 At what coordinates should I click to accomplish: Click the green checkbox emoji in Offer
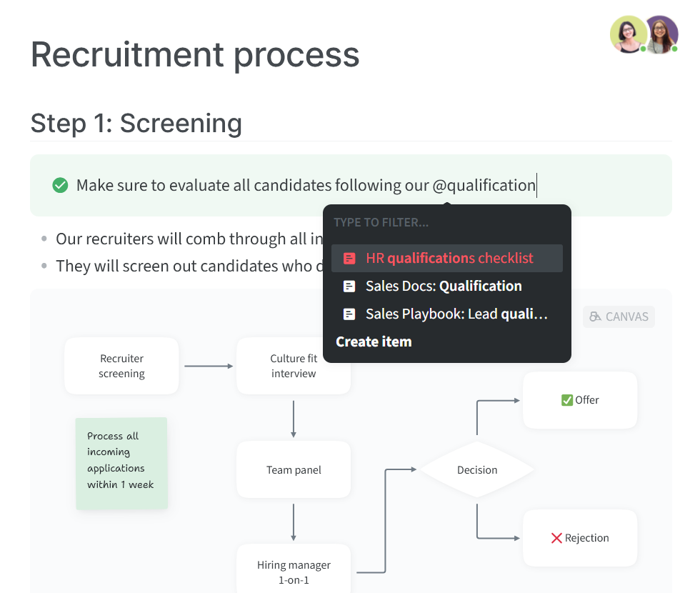point(567,400)
